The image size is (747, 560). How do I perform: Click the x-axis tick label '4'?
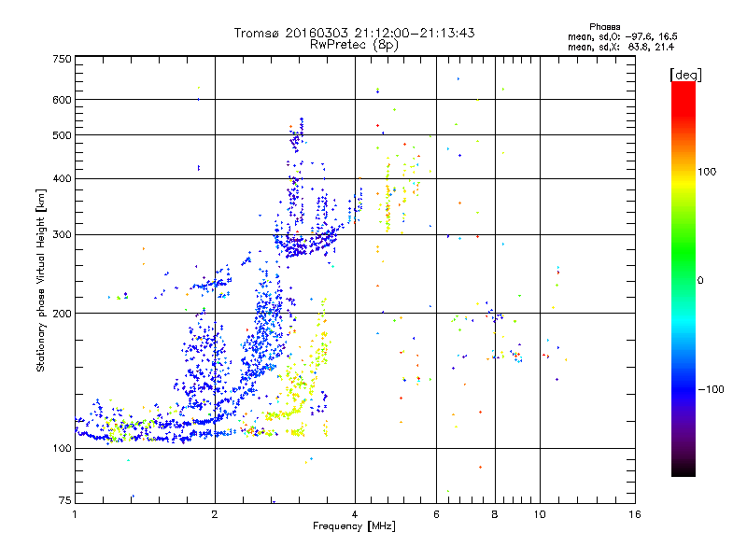355,514
